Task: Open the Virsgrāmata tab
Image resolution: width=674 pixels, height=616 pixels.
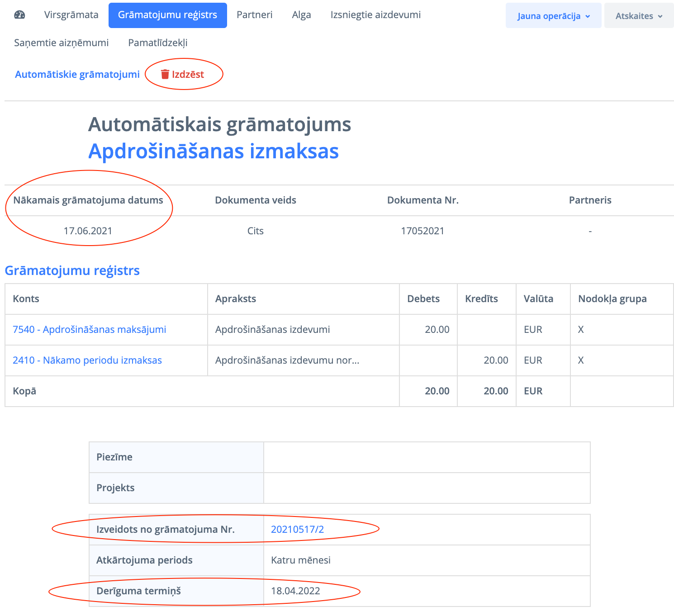Action: pos(71,15)
